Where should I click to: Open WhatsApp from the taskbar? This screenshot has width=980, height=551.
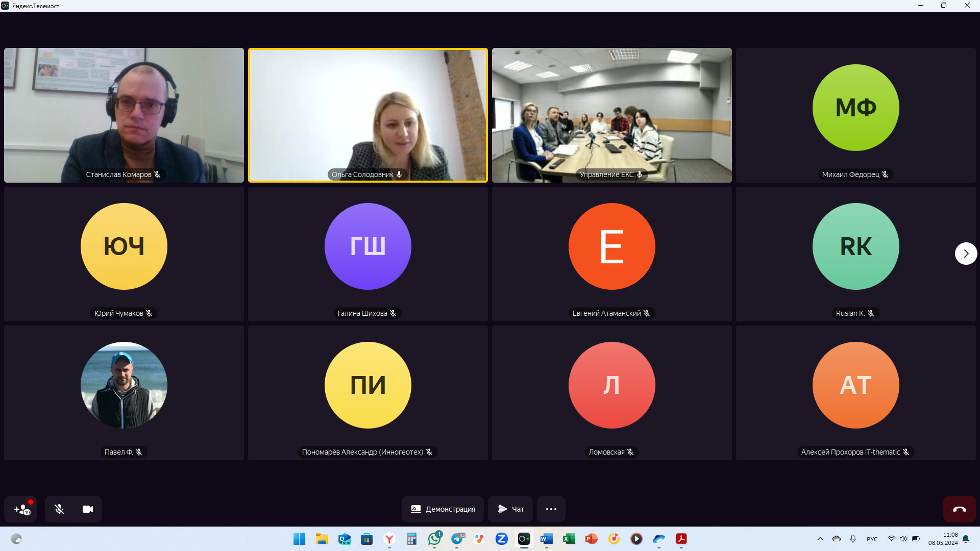click(x=434, y=539)
